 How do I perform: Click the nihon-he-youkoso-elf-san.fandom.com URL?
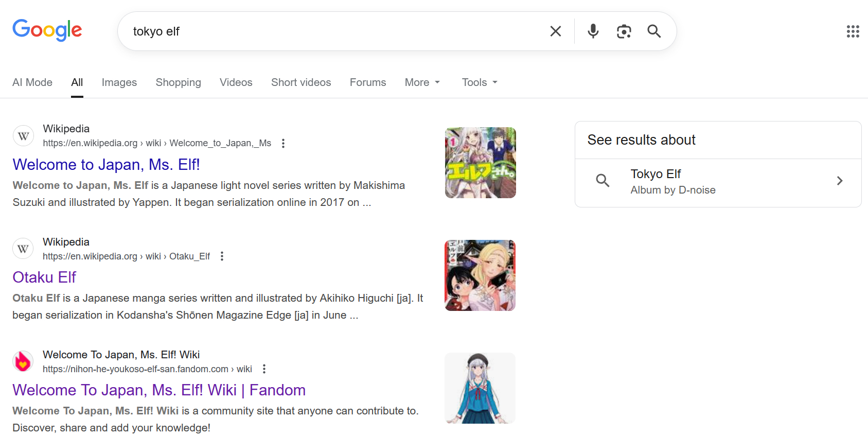tap(147, 369)
